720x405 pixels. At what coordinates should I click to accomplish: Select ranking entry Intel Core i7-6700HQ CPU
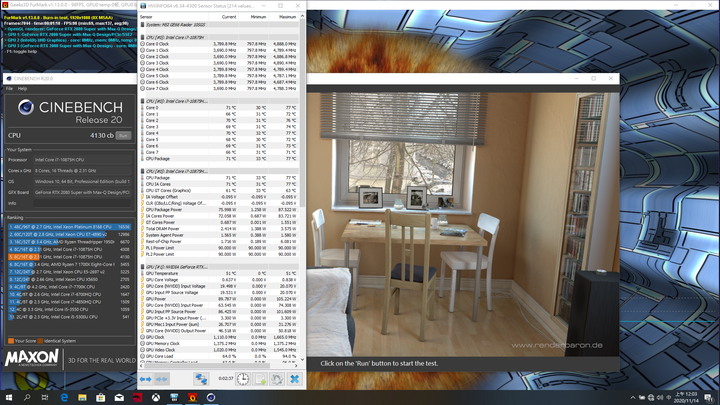[x=69, y=294]
